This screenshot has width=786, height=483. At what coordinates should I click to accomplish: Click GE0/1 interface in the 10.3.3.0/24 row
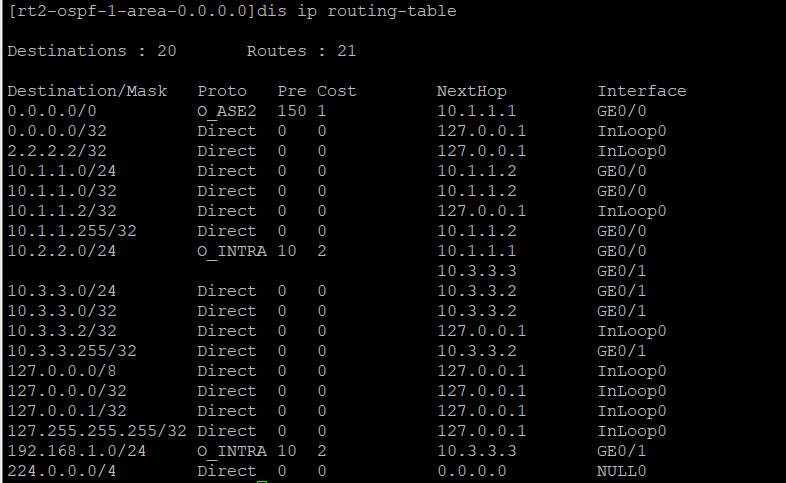coord(622,292)
